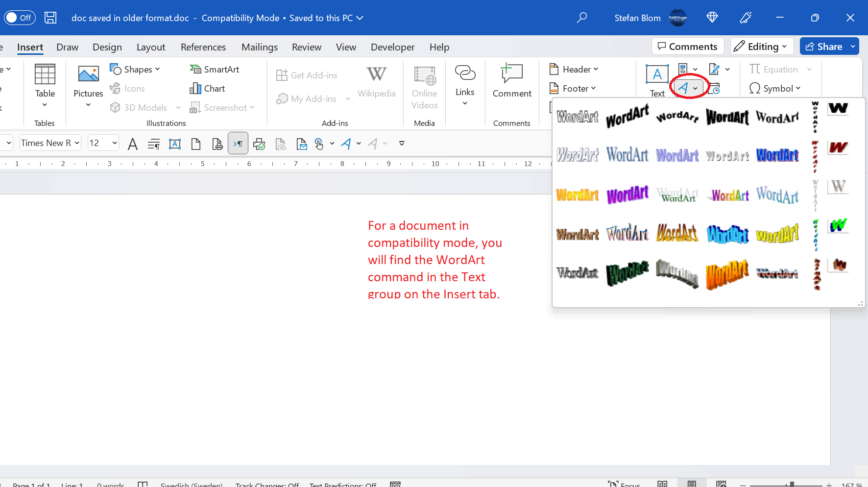The width and height of the screenshot is (868, 487).
Task: Switch to the Review tab
Action: click(307, 47)
